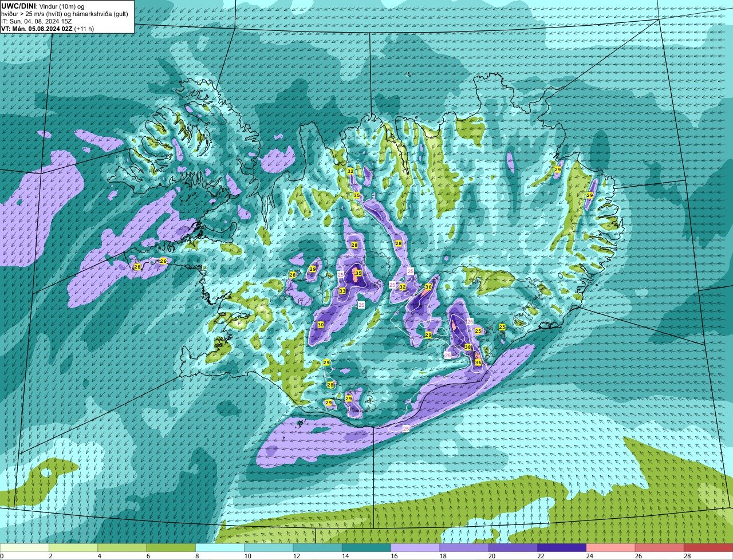This screenshot has height=560, width=733.
Task: Pick the dark teal 14–16 legend swatch
Action: (366, 547)
